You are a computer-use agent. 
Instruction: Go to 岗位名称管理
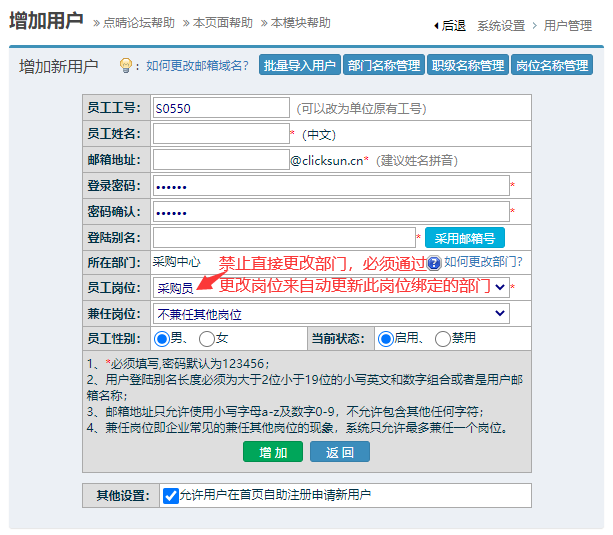click(551, 66)
